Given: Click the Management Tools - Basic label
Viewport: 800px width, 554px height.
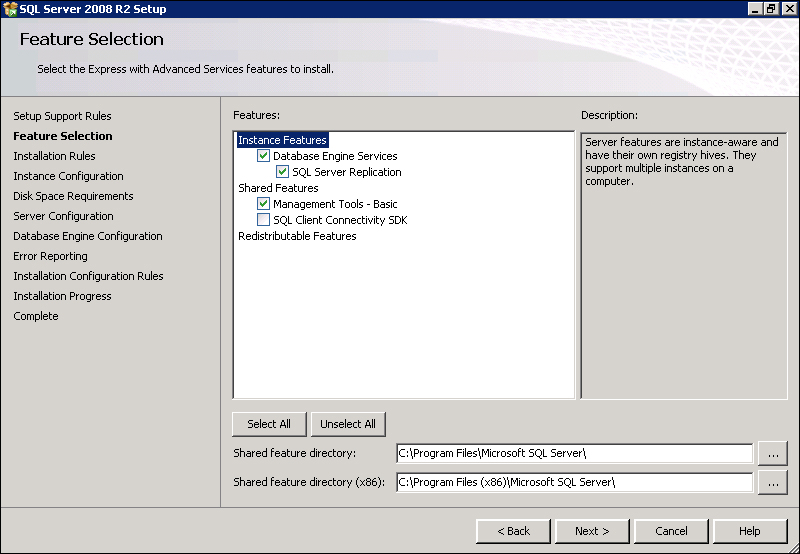Looking at the screenshot, I should 335,204.
